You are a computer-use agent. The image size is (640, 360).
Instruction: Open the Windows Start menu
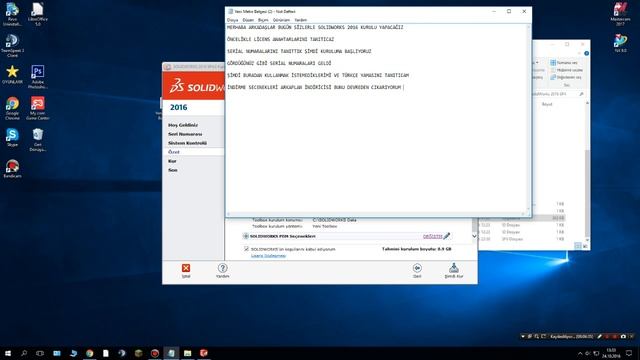8,353
